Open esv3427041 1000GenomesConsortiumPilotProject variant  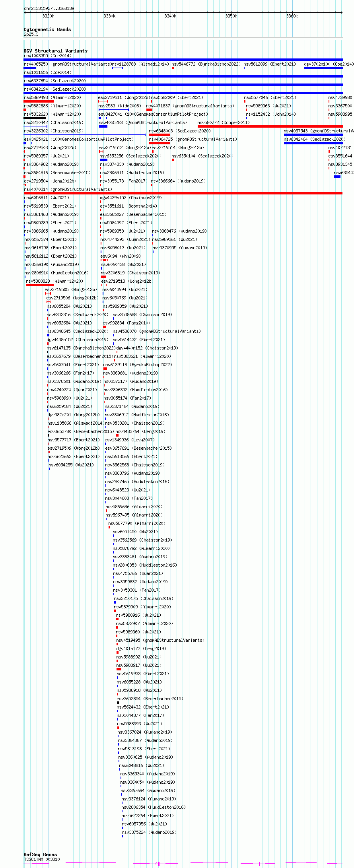click(x=153, y=114)
